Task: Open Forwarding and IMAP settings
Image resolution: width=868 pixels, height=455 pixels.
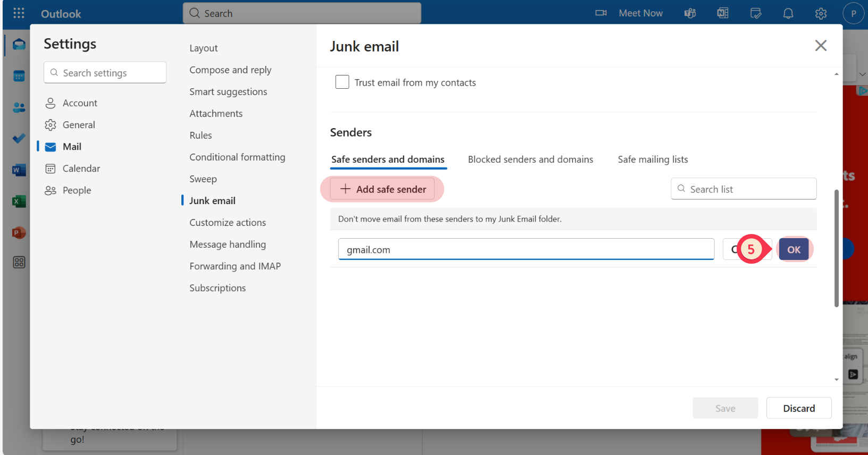Action: (x=235, y=266)
